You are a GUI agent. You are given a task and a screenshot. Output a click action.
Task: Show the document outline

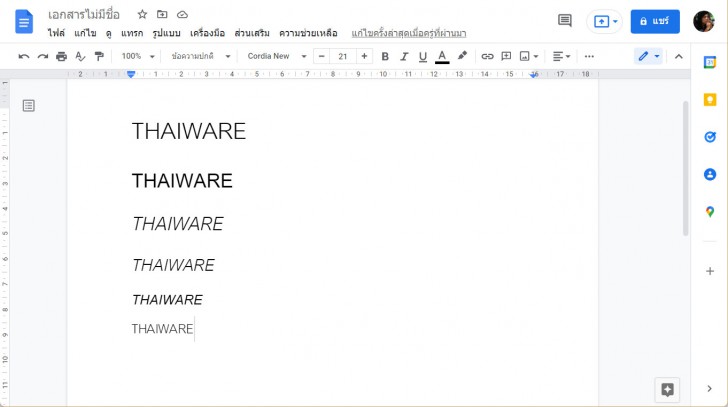click(x=28, y=106)
